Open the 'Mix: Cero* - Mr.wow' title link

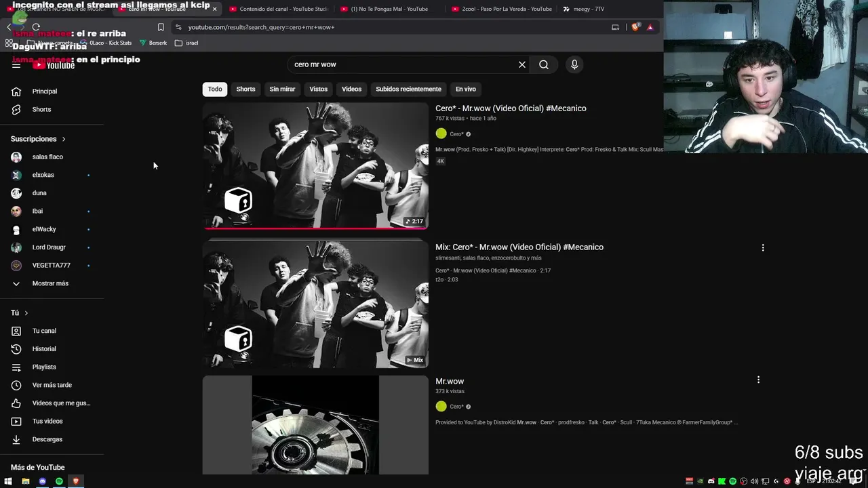(519, 247)
